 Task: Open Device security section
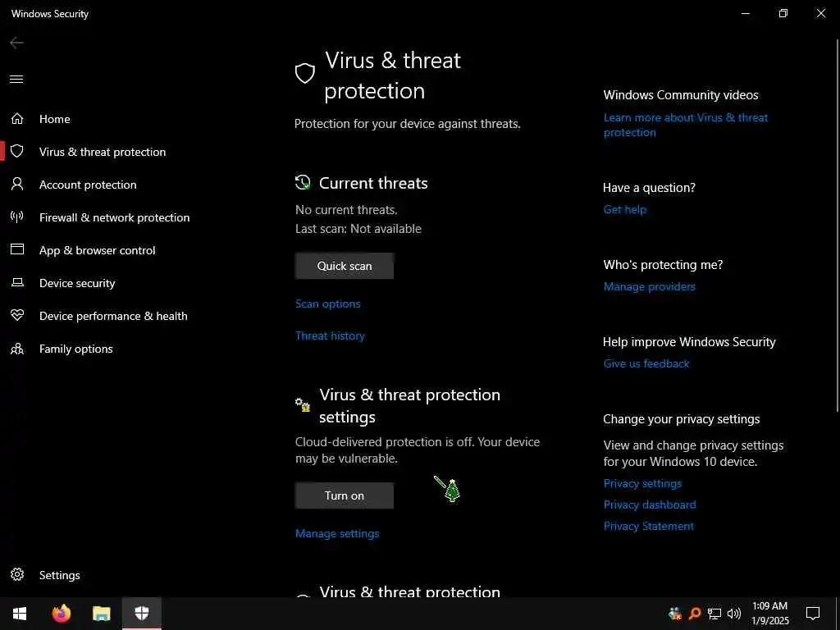coord(77,283)
